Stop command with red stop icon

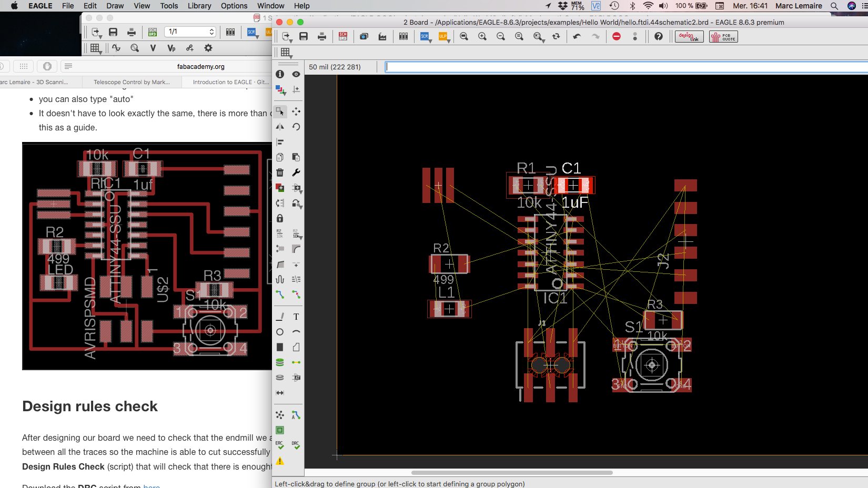tap(617, 36)
